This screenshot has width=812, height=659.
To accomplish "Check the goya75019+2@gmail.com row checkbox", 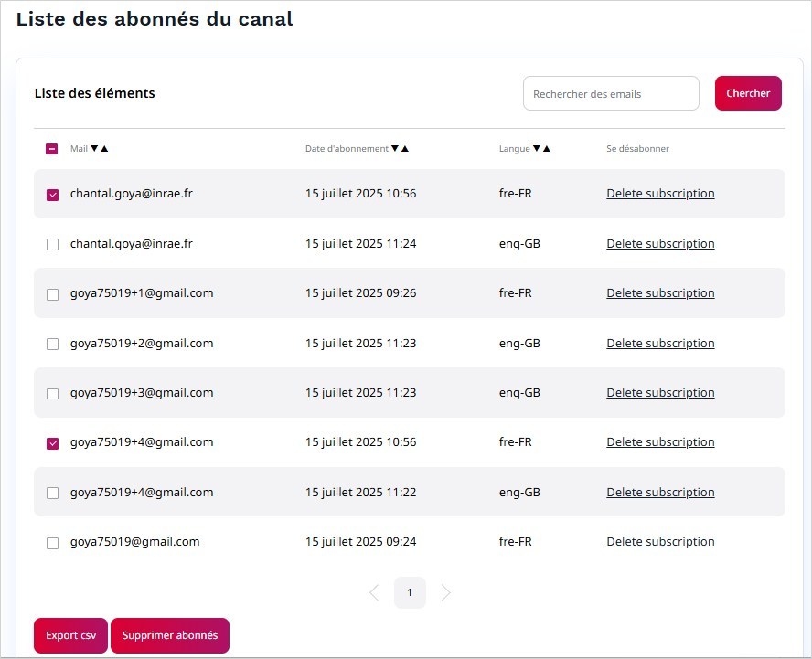I will (51, 344).
